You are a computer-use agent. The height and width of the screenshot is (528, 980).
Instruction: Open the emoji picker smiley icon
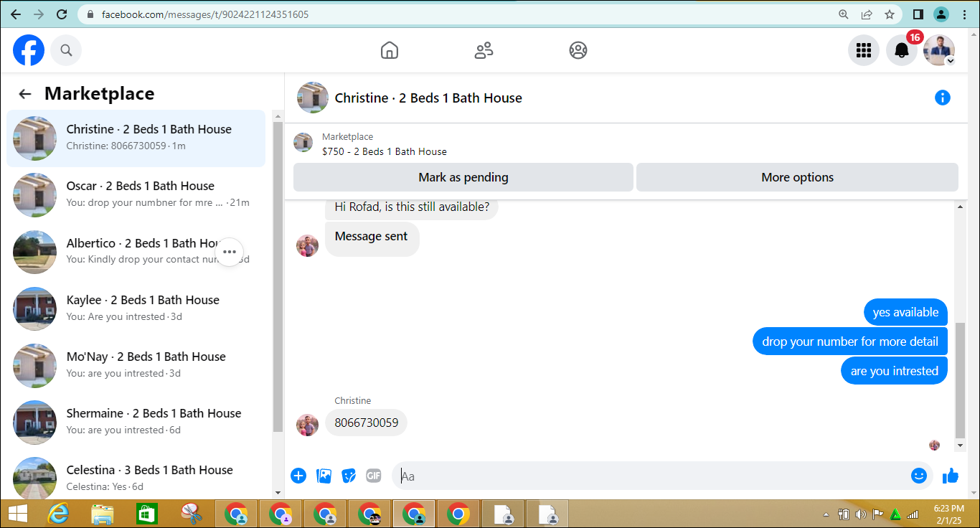tap(919, 476)
